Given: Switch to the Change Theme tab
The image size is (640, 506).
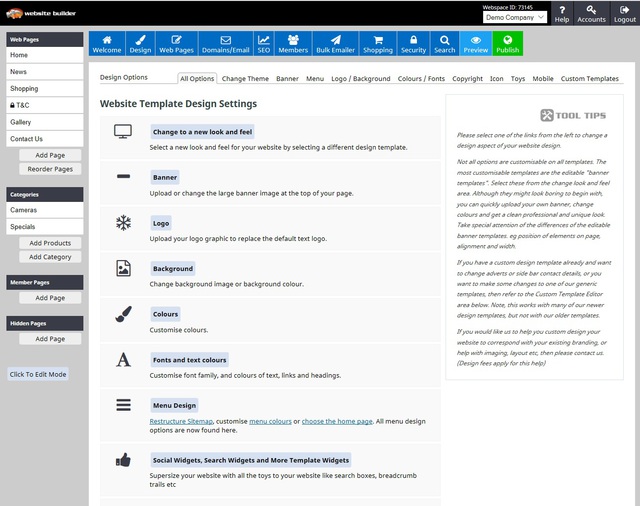Looking at the screenshot, I should 245,78.
